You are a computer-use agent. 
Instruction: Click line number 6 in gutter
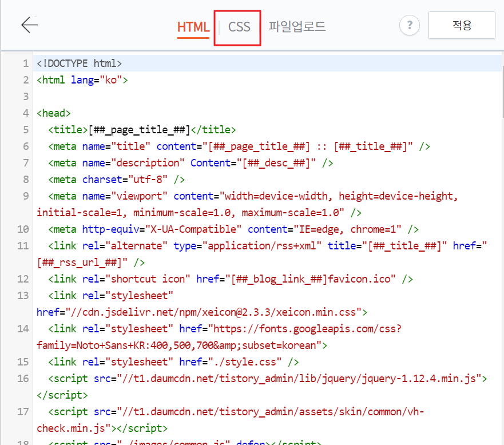pos(26,146)
